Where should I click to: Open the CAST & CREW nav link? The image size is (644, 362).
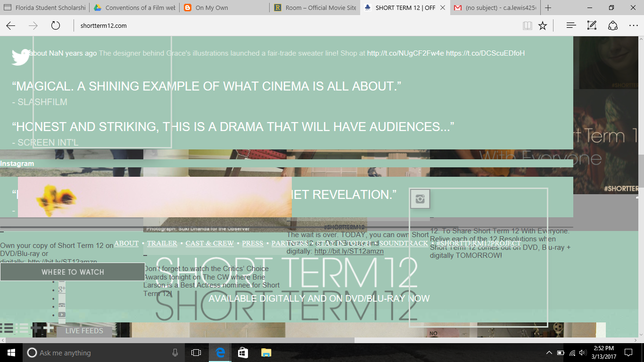point(210,244)
